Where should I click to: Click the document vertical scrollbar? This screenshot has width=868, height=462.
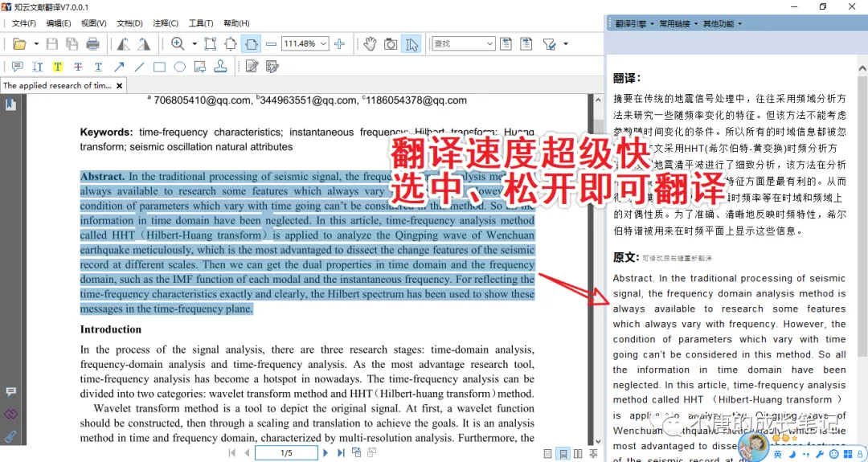pos(597,271)
